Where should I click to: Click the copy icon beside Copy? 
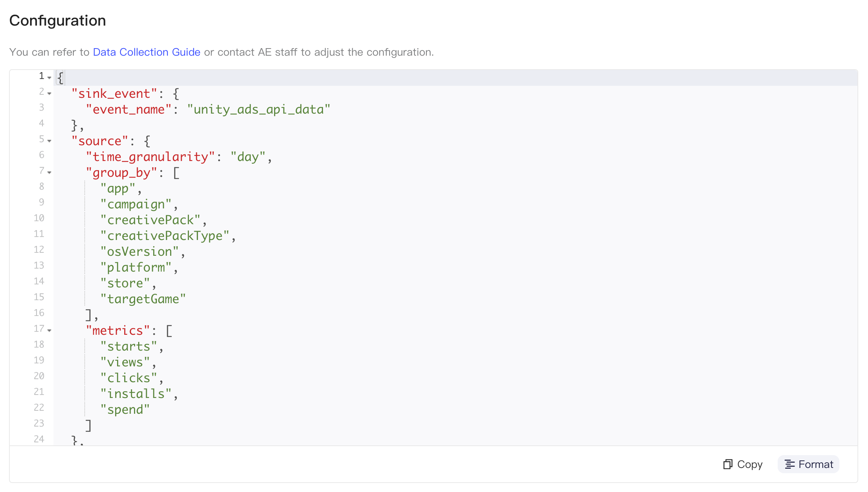[x=728, y=464]
